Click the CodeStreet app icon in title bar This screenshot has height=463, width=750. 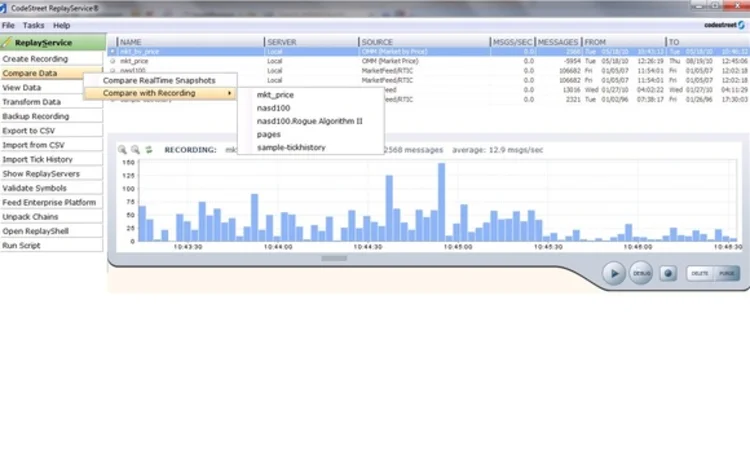coord(3,8)
